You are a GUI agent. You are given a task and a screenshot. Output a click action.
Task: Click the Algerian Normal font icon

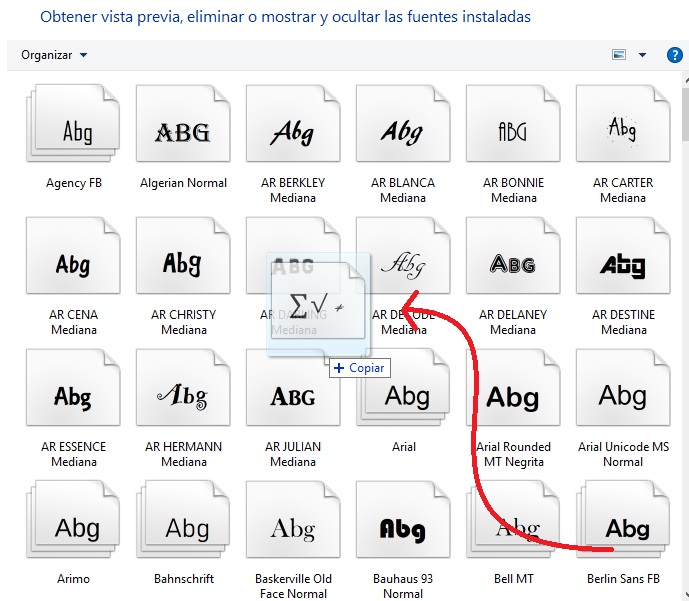click(x=183, y=130)
